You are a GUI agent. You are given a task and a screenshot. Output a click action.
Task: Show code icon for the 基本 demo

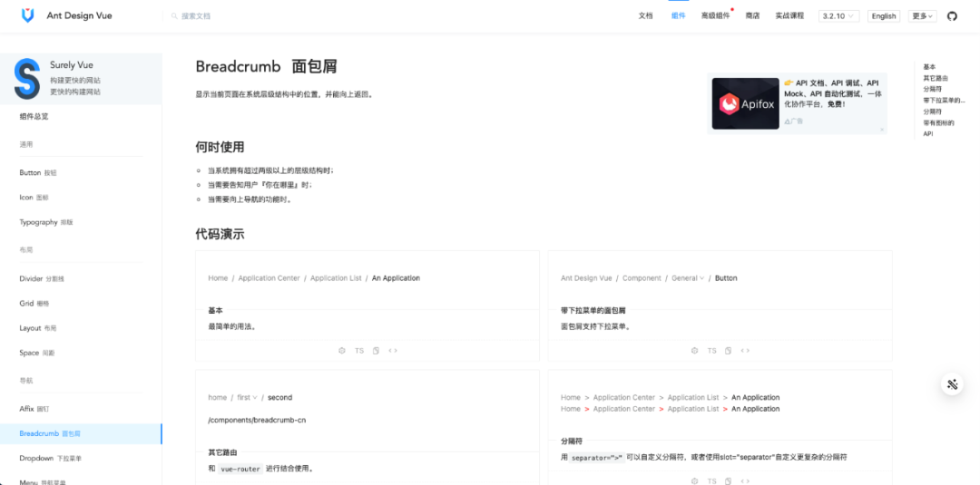pos(393,351)
